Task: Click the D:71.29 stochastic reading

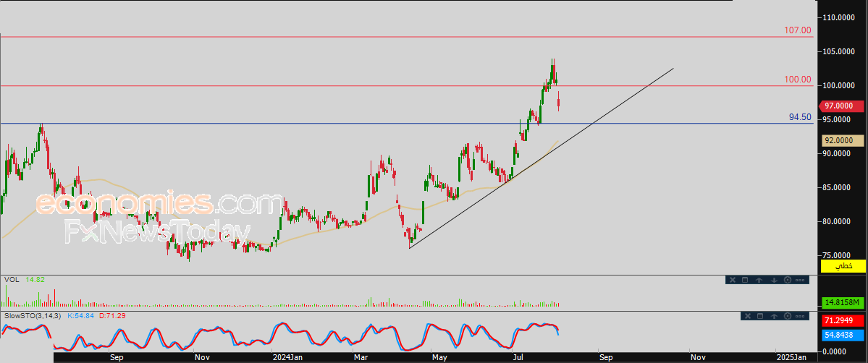Action: coord(111,315)
